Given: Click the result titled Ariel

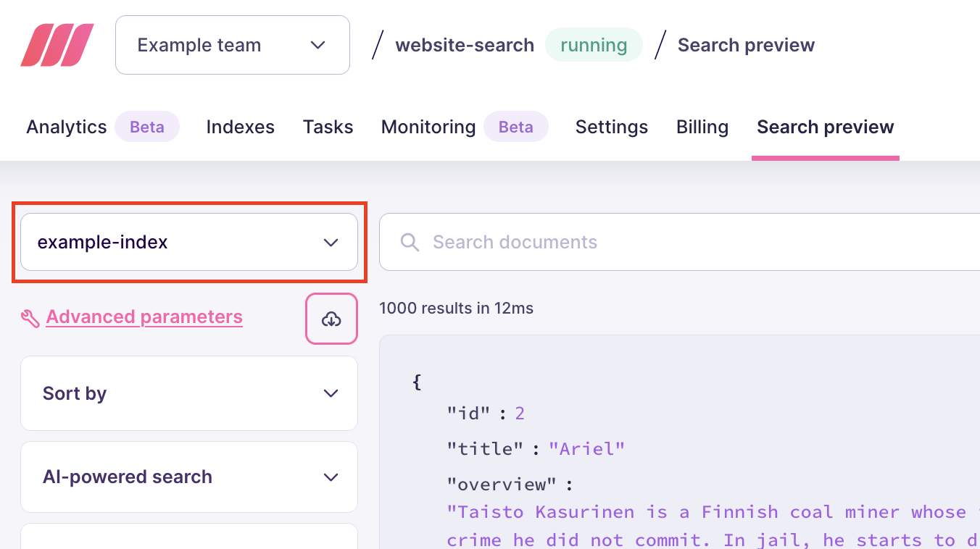Looking at the screenshot, I should coord(587,448).
